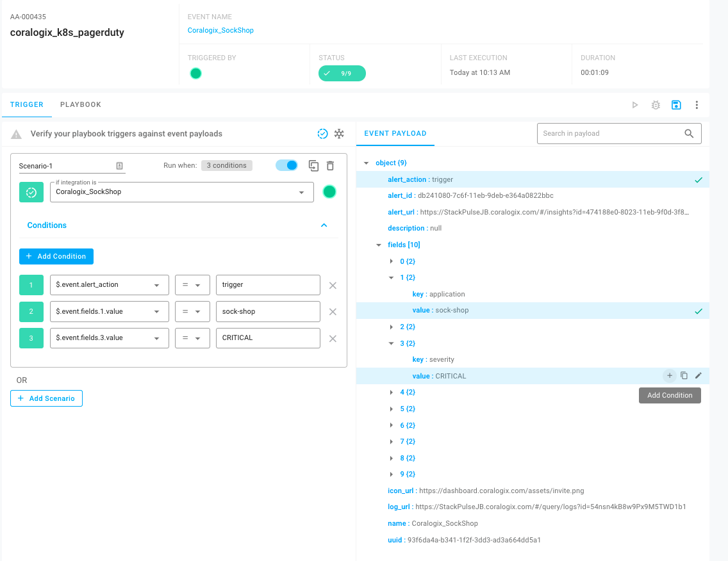Open $.event.fields.1.value field dropdown
Viewport: 728px width, 561px height.
pos(110,311)
